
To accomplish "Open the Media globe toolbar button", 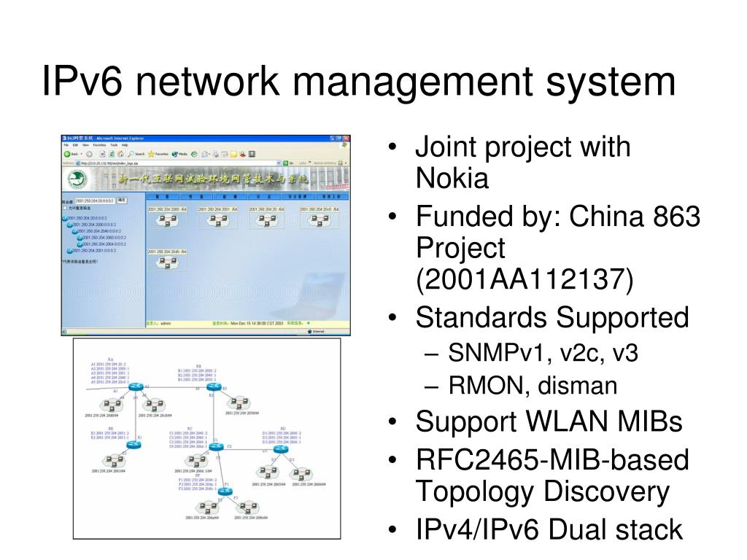I will [x=179, y=154].
